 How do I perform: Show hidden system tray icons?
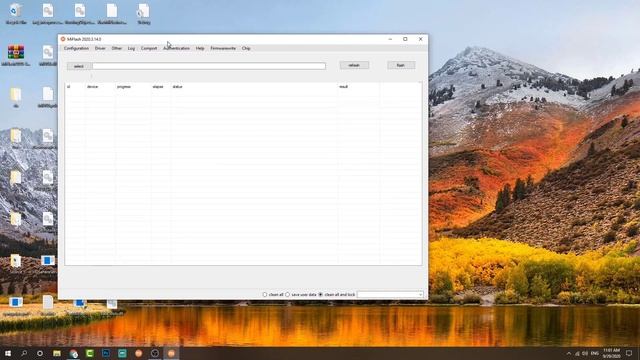(x=569, y=353)
